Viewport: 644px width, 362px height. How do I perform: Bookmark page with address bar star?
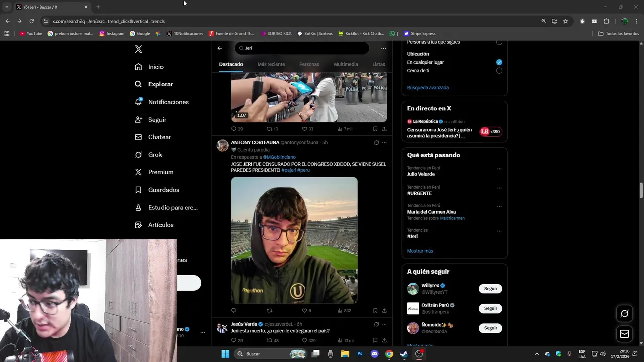(x=566, y=21)
